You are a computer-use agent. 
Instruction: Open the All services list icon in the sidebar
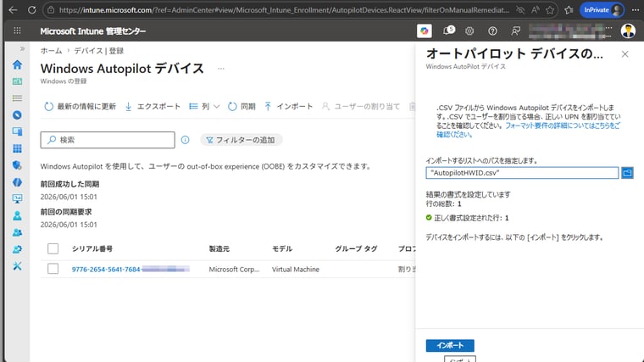click(x=17, y=98)
